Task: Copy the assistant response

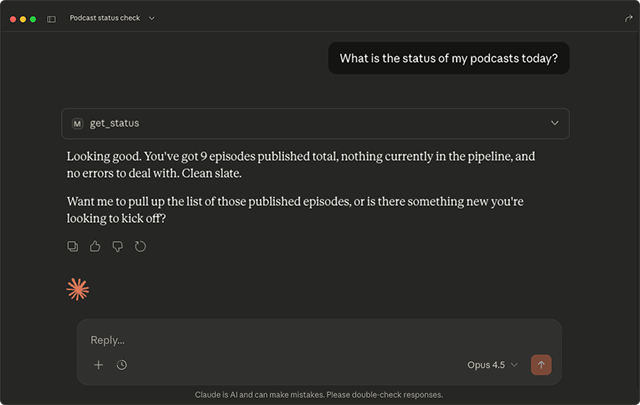Action: 73,246
